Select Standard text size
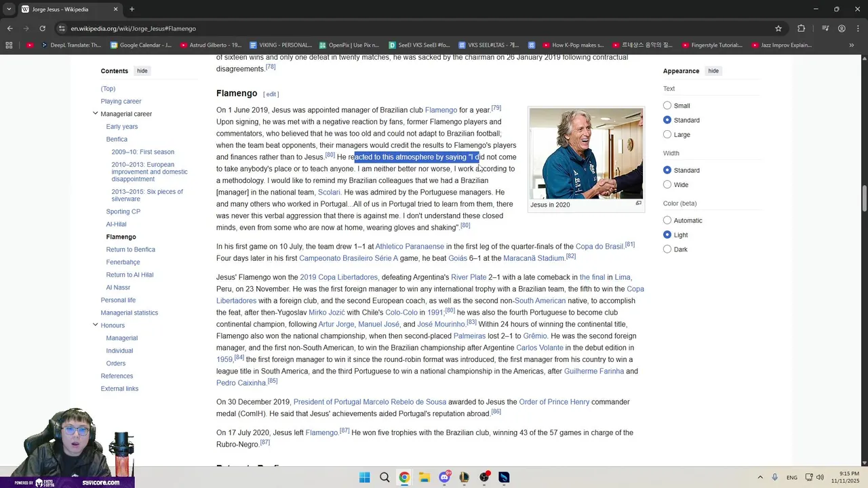Viewport: 868px width, 488px height. pos(667,120)
